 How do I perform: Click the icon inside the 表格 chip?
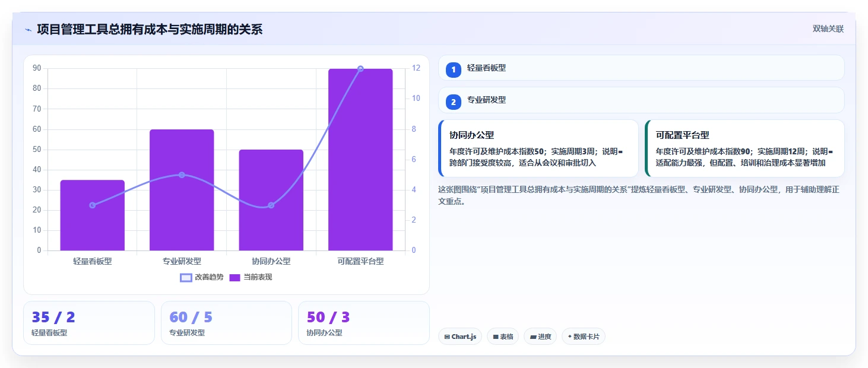click(x=496, y=337)
